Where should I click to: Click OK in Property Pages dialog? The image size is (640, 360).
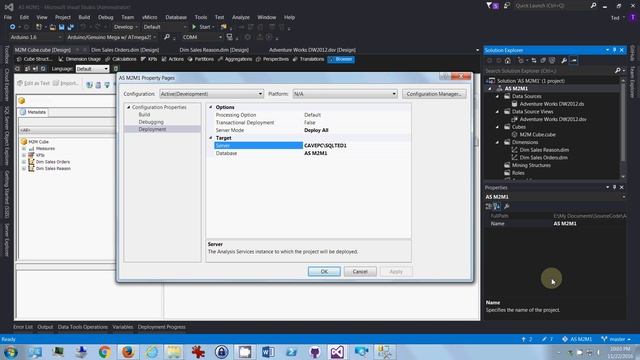pyautogui.click(x=324, y=271)
